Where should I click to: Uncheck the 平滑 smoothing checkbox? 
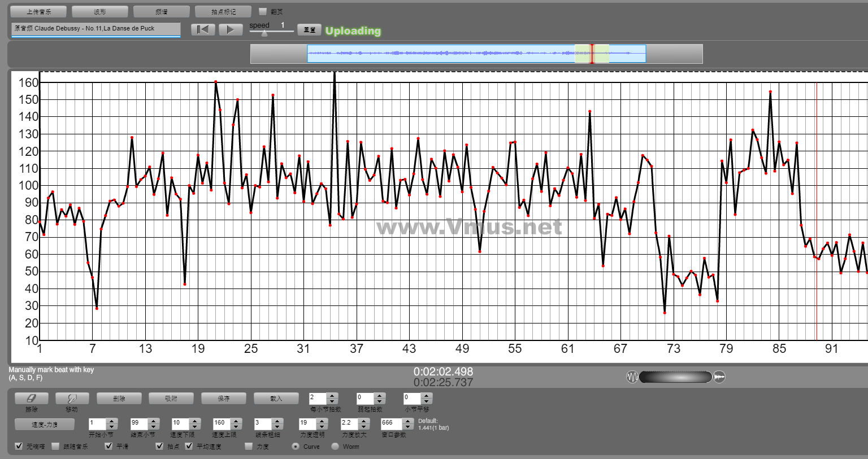pos(108,447)
